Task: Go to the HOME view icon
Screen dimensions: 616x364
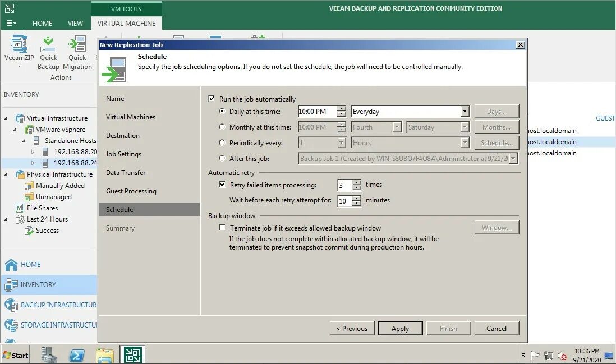Action: pyautogui.click(x=11, y=265)
